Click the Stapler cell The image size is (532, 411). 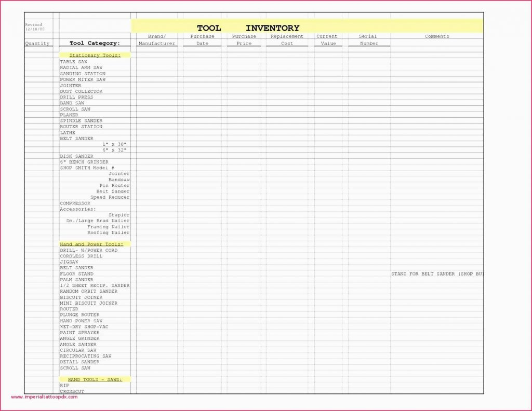[x=119, y=215]
